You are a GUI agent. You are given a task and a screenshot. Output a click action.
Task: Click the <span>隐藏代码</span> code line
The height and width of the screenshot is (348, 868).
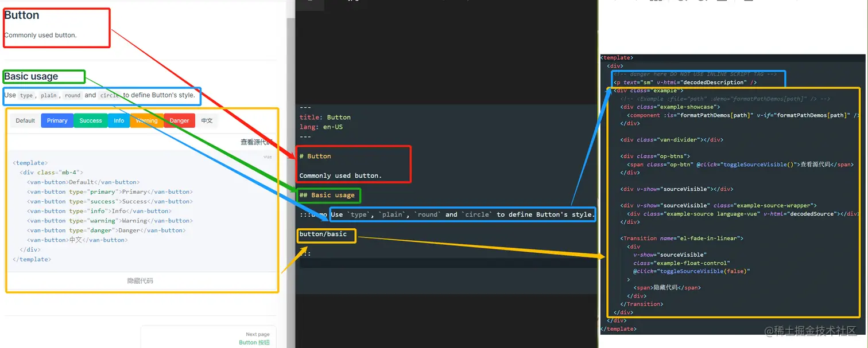[667, 288]
